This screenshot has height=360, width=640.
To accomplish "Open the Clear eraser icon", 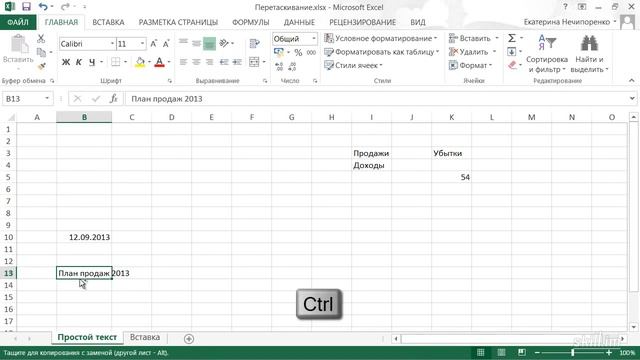I will point(513,65).
